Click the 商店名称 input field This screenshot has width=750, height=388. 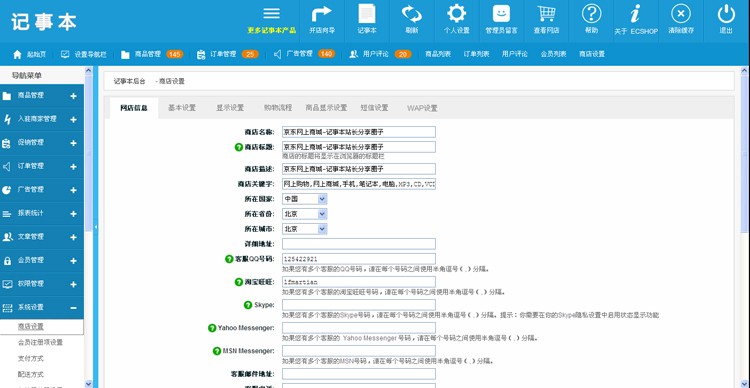point(359,132)
